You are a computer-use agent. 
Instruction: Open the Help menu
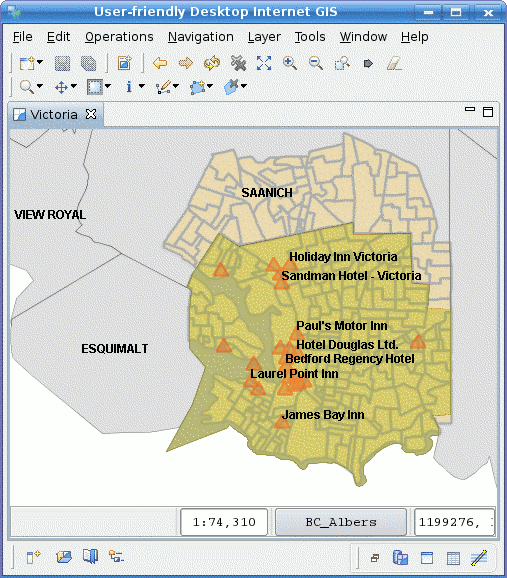(414, 37)
